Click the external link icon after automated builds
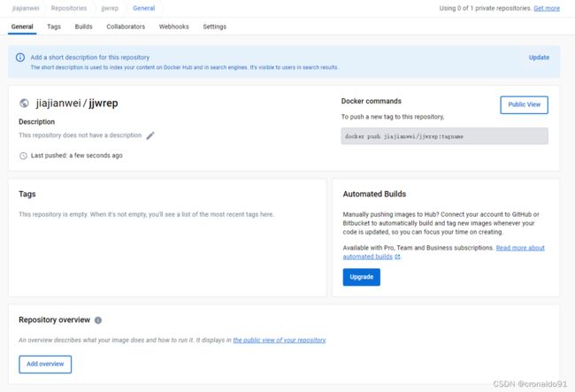 coord(397,257)
